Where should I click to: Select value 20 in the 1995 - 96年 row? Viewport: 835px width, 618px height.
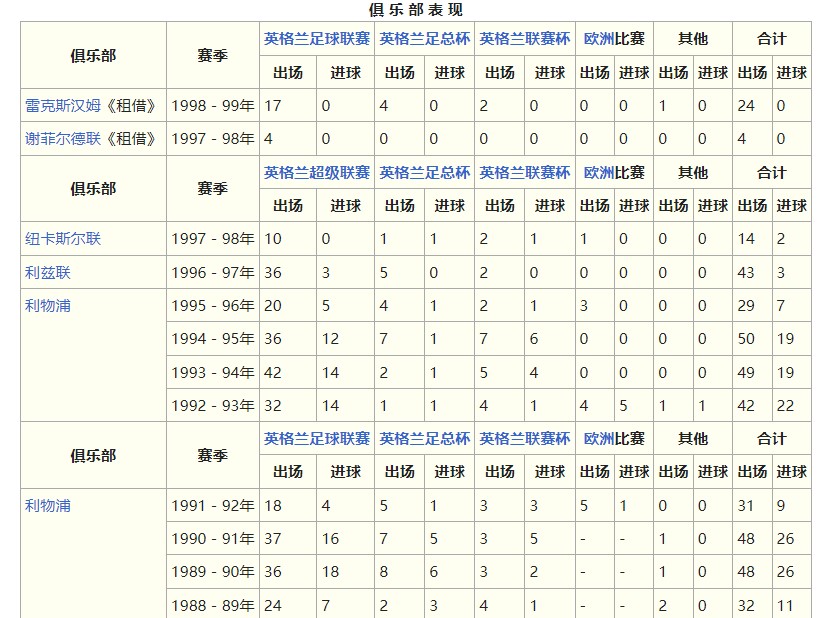[273, 306]
